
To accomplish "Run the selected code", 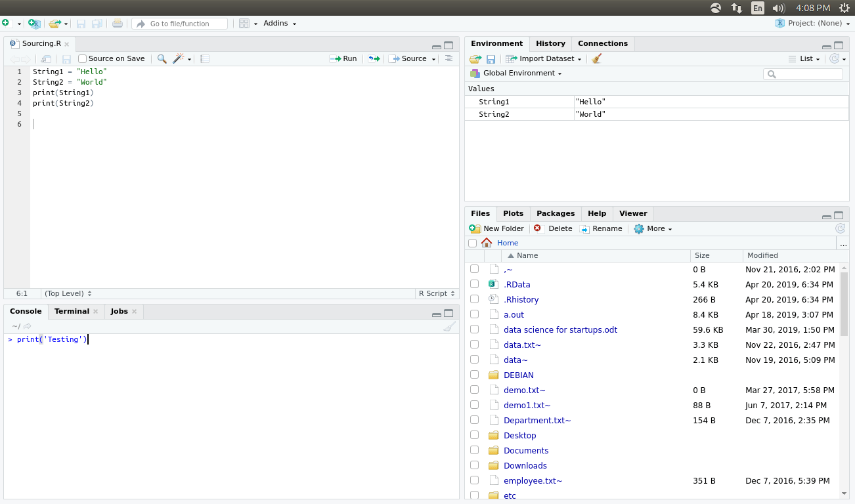I will click(343, 58).
